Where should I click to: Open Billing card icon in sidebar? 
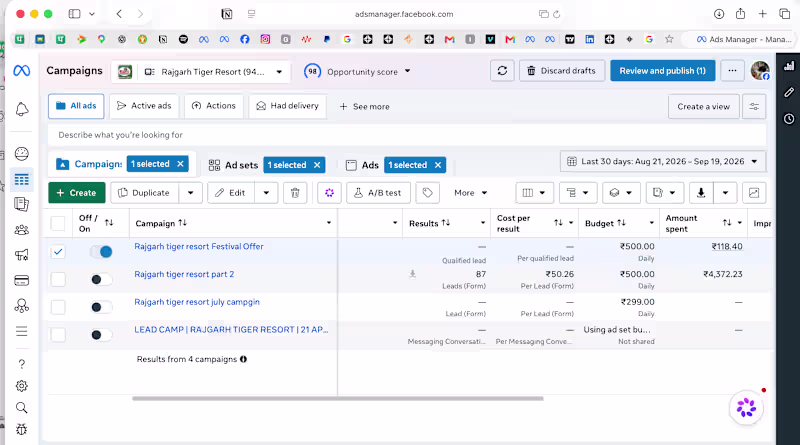tap(21, 280)
